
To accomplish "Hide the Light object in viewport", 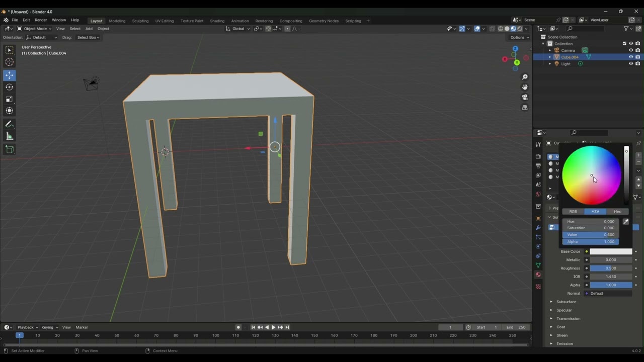I will tap(631, 64).
